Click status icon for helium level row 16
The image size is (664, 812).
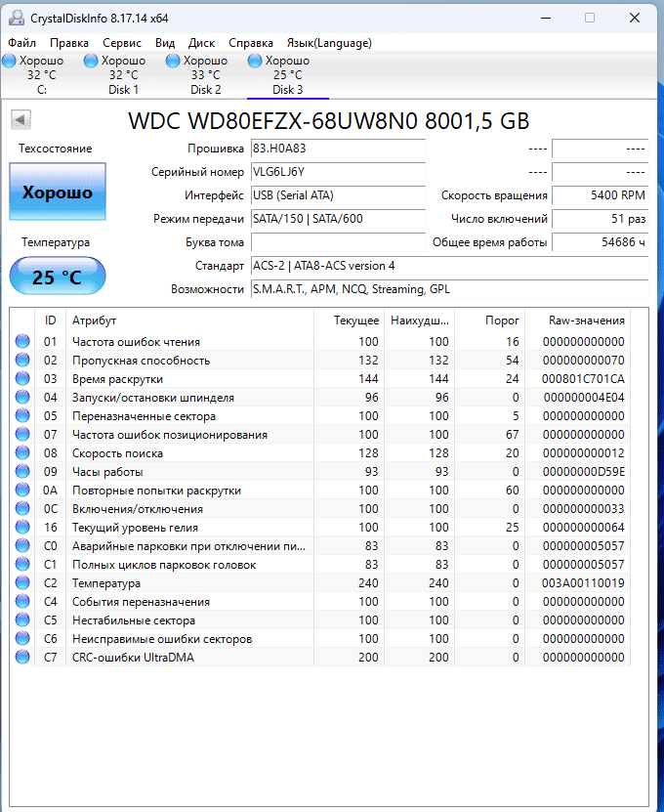pyautogui.click(x=22, y=528)
